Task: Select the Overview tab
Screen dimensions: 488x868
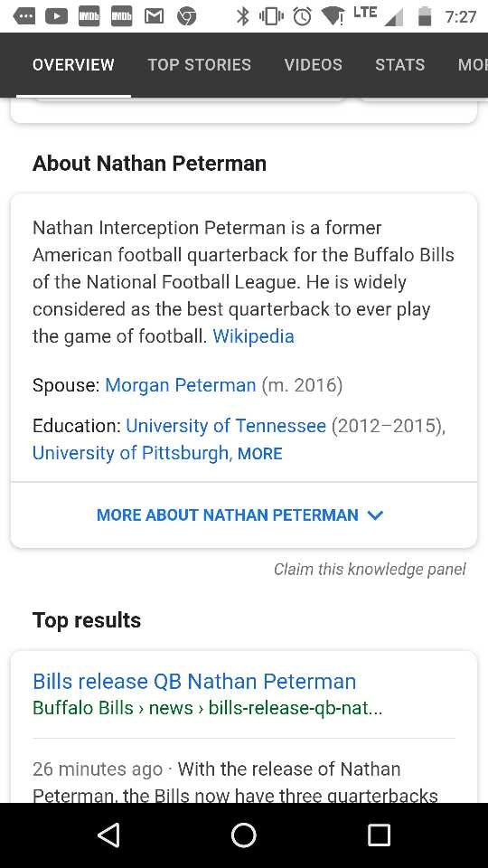Action: (73, 65)
